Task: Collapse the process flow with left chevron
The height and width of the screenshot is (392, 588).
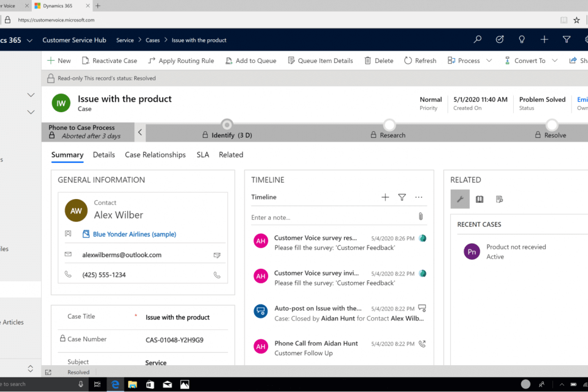Action: (x=140, y=132)
